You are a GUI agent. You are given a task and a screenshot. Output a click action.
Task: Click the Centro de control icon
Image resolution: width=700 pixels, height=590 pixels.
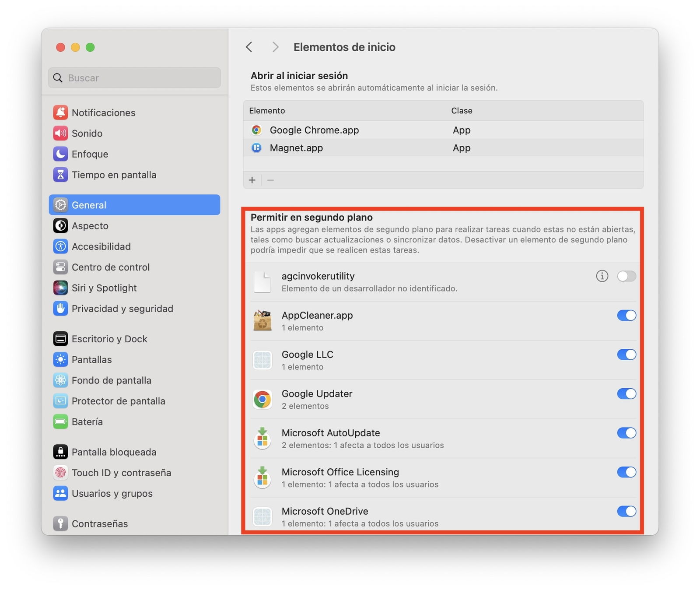click(x=60, y=267)
